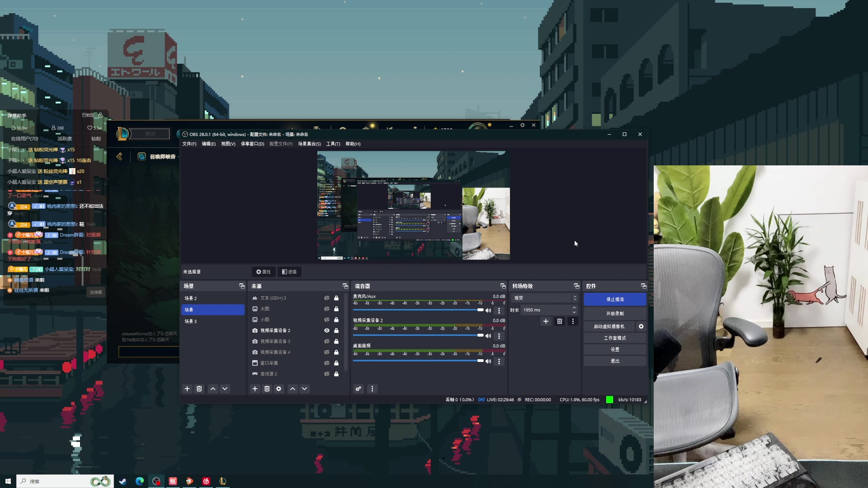Open transition properties three-dot menu
868x488 pixels.
click(573, 321)
